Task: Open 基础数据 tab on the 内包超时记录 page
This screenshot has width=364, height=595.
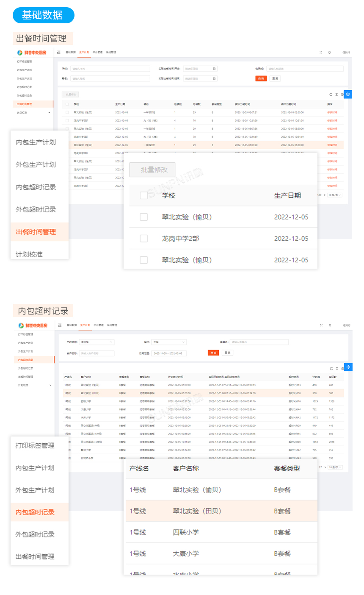Action: point(72,325)
